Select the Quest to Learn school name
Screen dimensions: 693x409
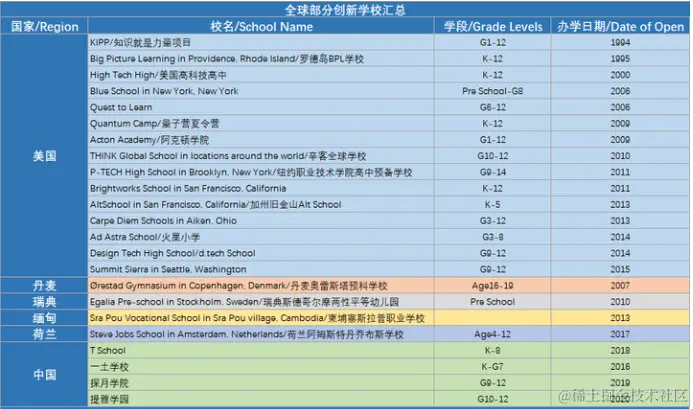[121, 107]
